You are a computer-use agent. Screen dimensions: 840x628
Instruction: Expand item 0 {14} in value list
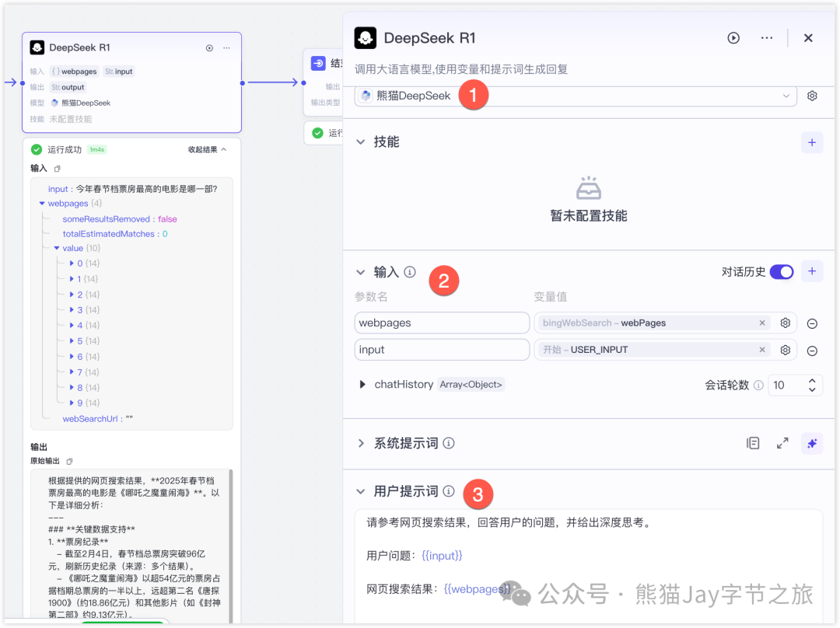coord(72,263)
